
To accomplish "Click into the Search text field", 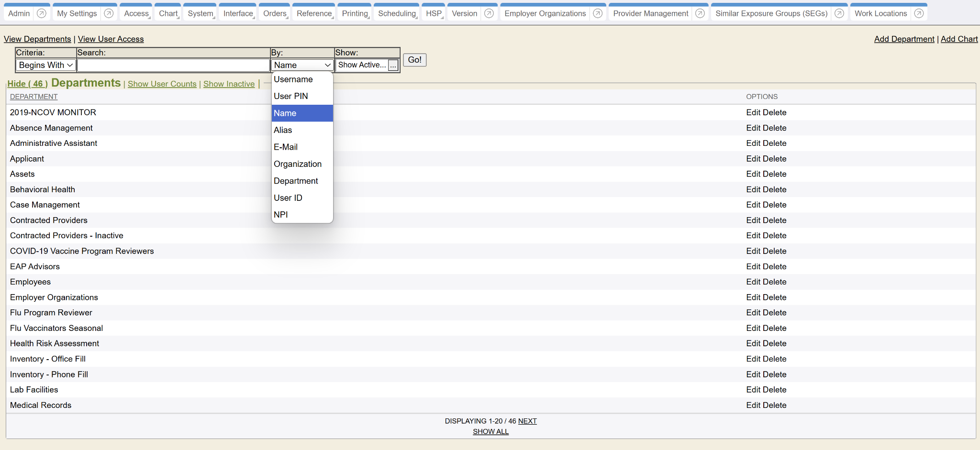I will [173, 65].
